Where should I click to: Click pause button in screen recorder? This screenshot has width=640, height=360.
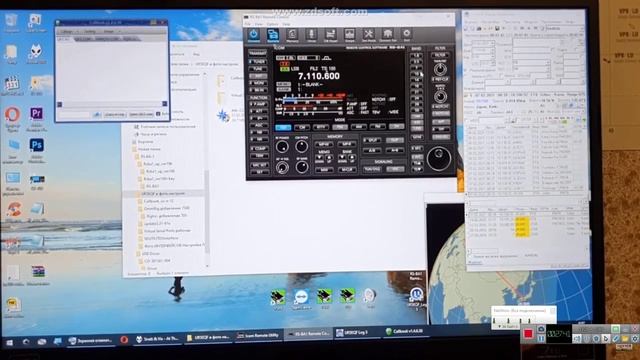coord(541,338)
